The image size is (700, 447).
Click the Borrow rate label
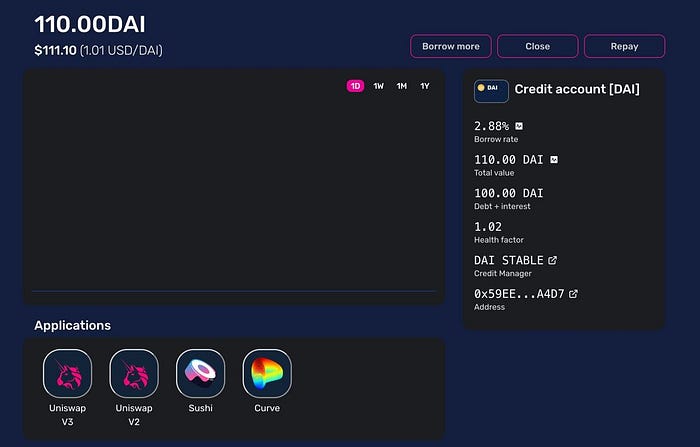pyautogui.click(x=496, y=139)
